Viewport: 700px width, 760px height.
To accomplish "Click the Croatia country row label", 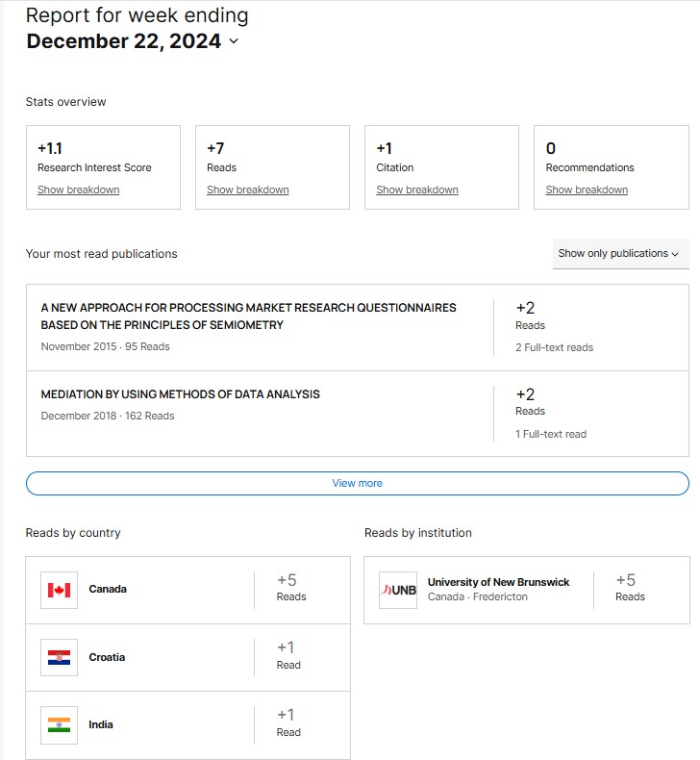I will coord(107,658).
